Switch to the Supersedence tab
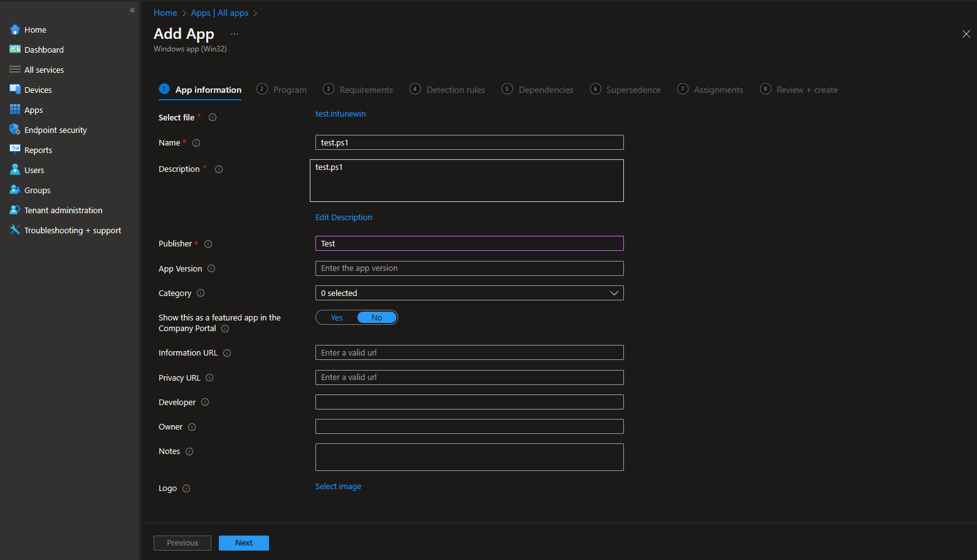This screenshot has height=560, width=977. (x=625, y=90)
